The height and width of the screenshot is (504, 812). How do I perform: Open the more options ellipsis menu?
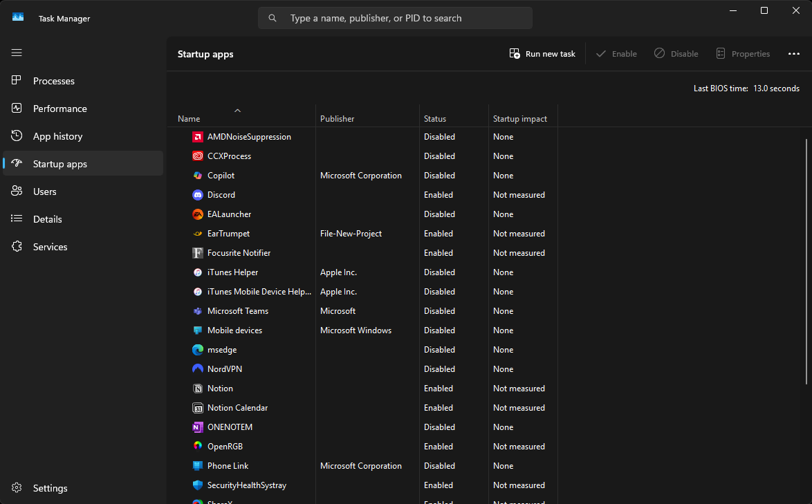tap(794, 54)
